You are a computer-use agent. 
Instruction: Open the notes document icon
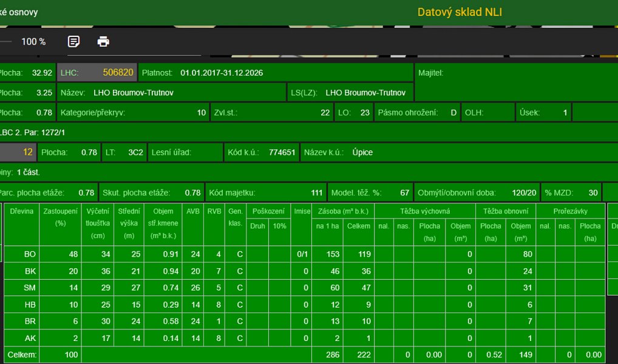(x=73, y=41)
